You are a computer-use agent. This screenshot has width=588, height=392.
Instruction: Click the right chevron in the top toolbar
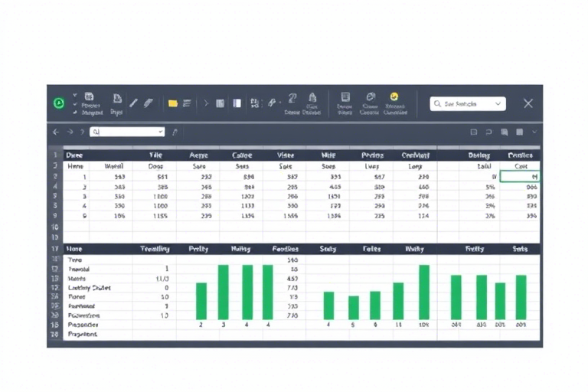[206, 103]
